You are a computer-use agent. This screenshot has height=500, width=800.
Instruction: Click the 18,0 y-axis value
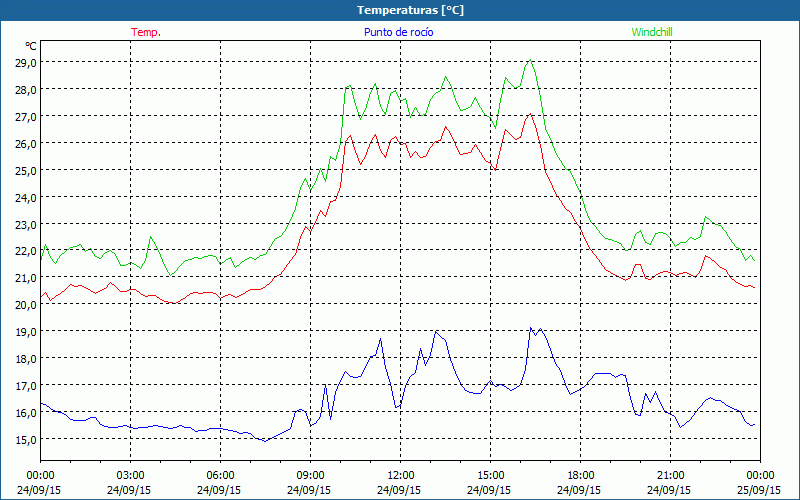26,359
